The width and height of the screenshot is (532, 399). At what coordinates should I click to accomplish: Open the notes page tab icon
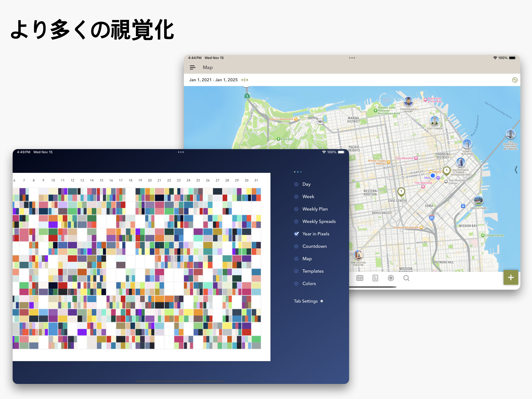(375, 278)
